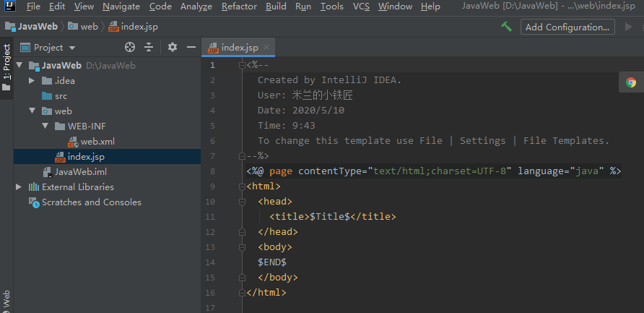The image size is (644, 313).
Task: Fold the comment block at line 1
Action: click(x=243, y=65)
